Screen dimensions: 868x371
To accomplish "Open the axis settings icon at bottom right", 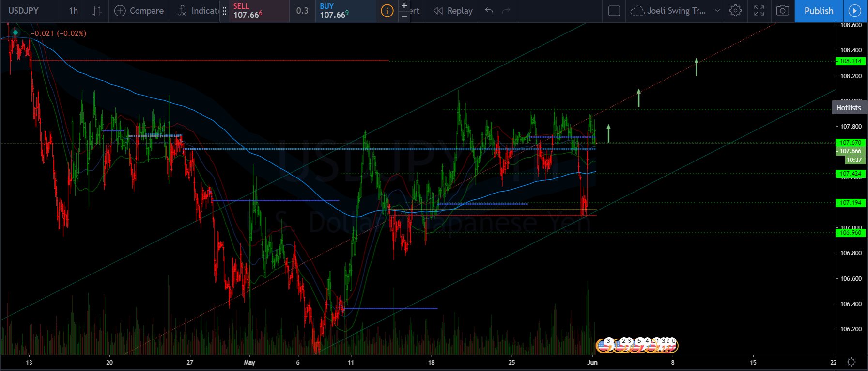I will (851, 362).
